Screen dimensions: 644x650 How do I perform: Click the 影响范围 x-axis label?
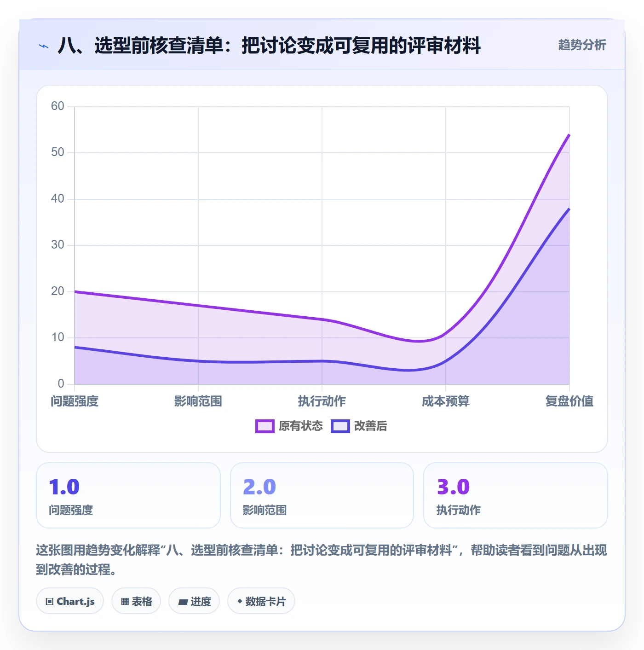pos(198,401)
